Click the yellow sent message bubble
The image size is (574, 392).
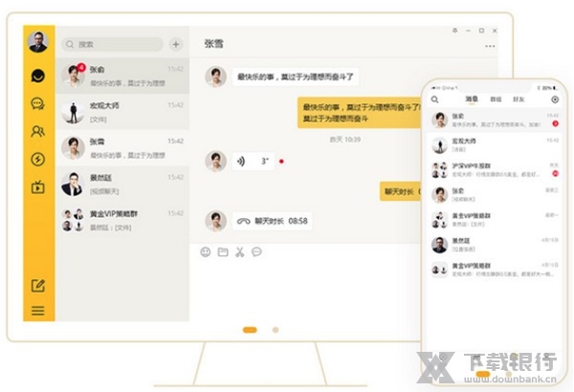[360, 113]
